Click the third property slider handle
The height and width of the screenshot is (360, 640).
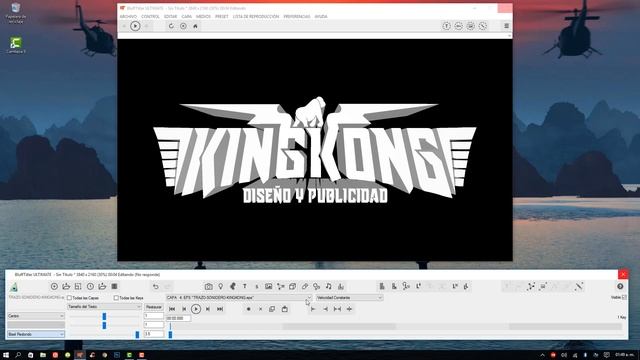click(x=137, y=334)
